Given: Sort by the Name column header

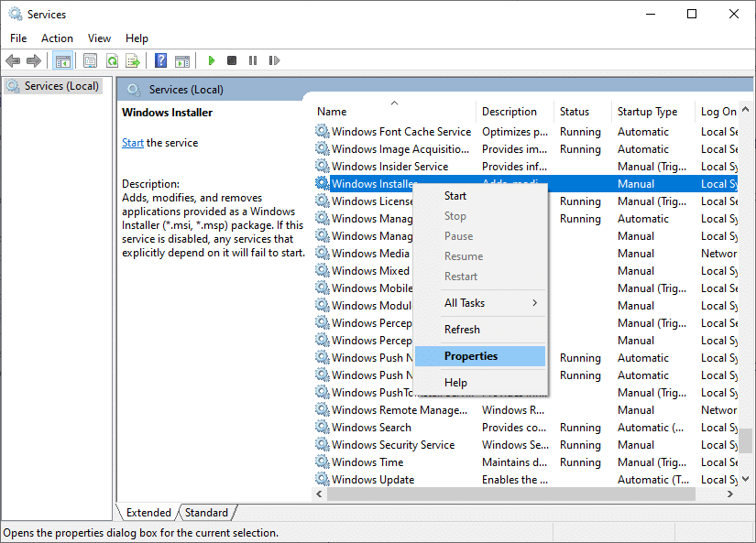Looking at the screenshot, I should (x=394, y=112).
